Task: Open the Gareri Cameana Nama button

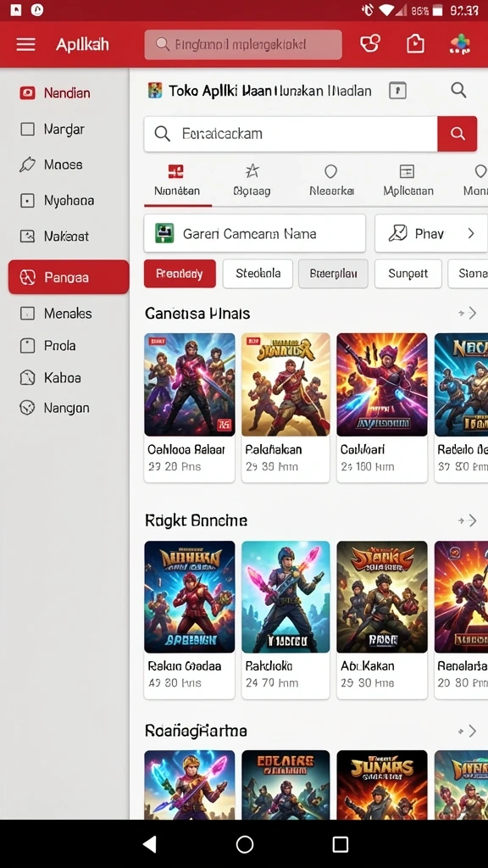Action: point(254,234)
